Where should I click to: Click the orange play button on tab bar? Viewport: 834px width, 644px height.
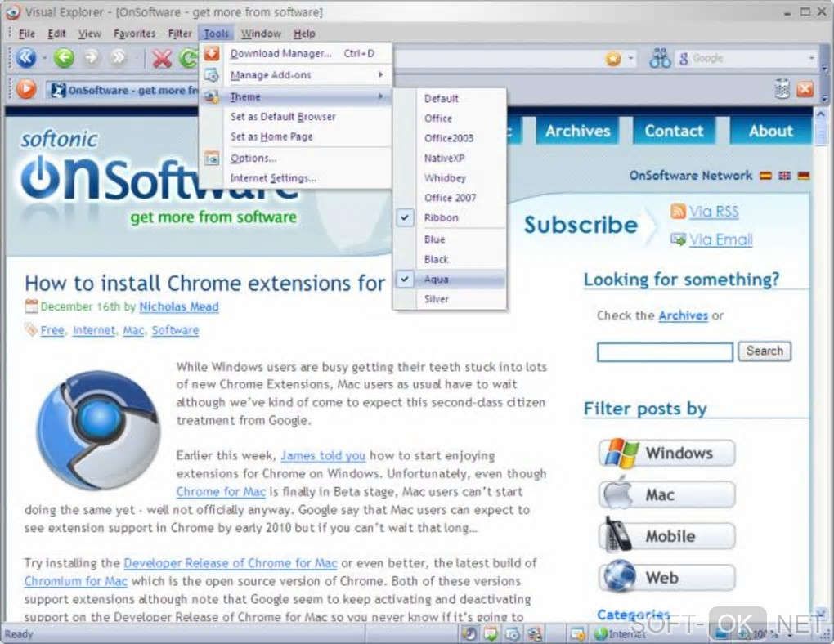pos(25,89)
